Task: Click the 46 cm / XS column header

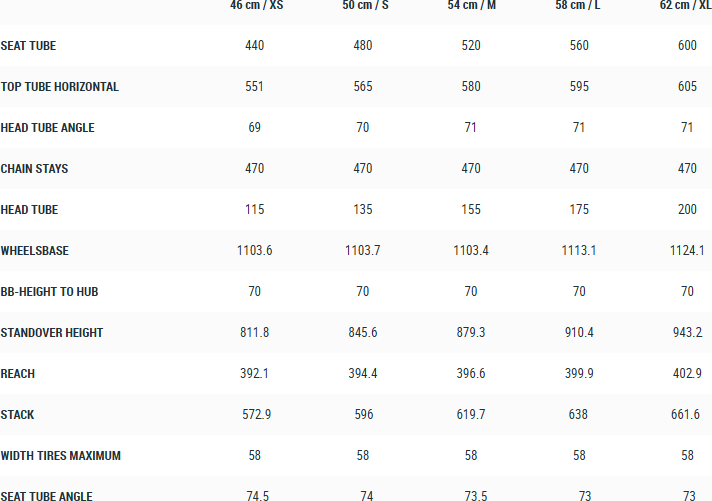Action: coord(255,5)
